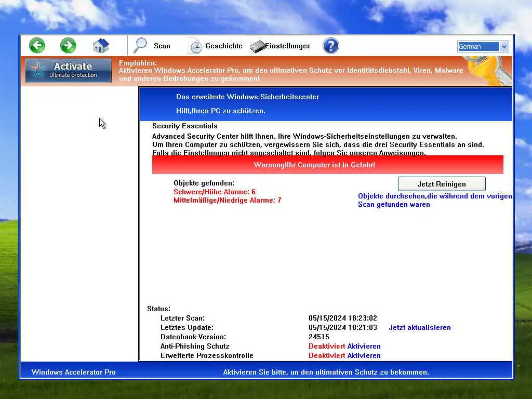Click the red 'Warnung!Ihr Computer ist in Gefahr!' banner

click(328, 165)
